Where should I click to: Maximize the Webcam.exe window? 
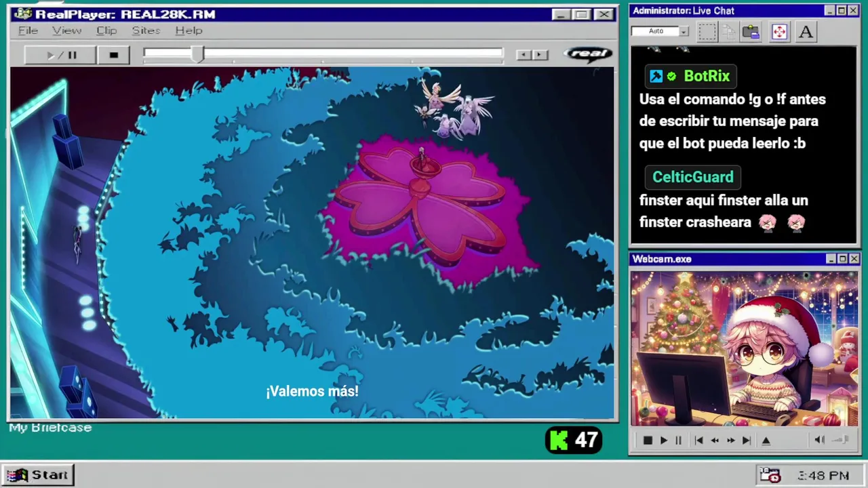pos(842,259)
